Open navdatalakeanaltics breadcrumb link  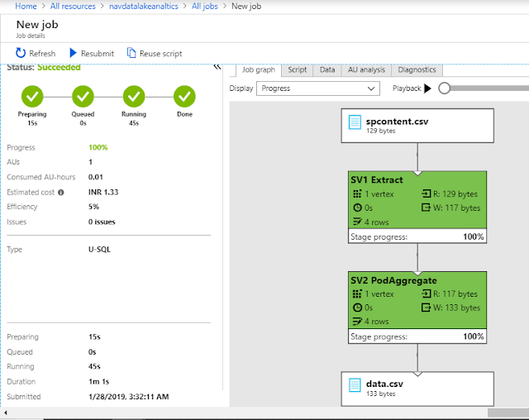coord(143,6)
